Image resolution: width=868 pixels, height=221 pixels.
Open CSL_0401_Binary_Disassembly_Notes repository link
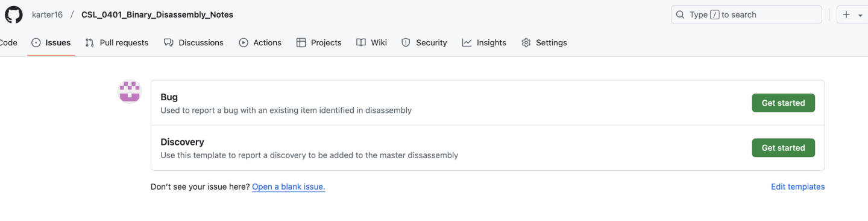click(157, 14)
